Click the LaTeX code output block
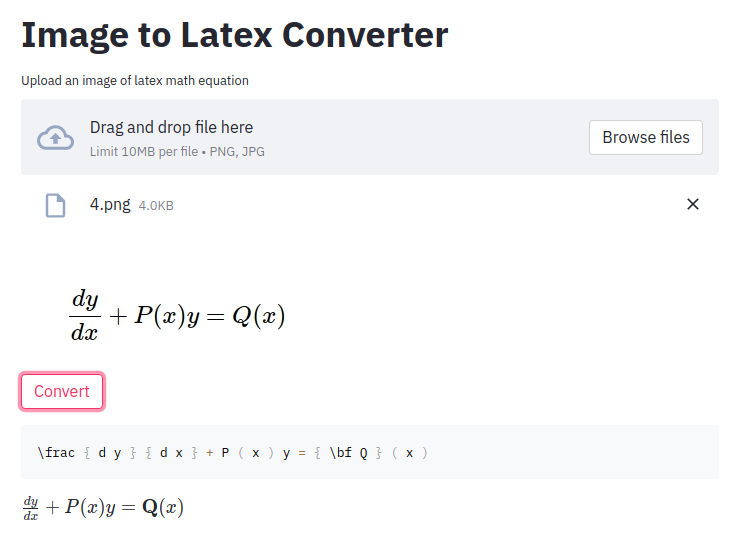Viewport: 753px width, 538px height. pyautogui.click(x=370, y=452)
